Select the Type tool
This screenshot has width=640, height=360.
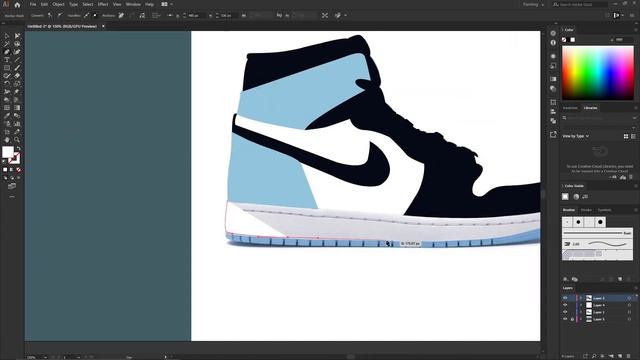pos(7,60)
